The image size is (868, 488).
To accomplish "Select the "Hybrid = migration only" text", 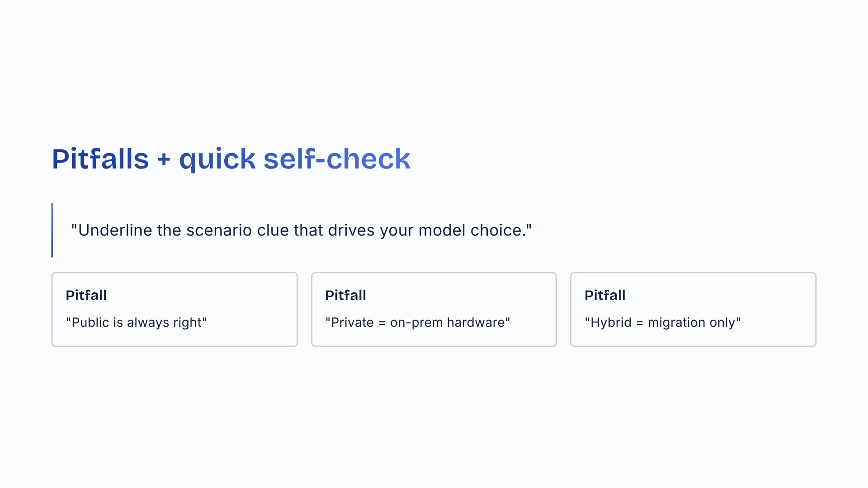I will click(x=663, y=323).
